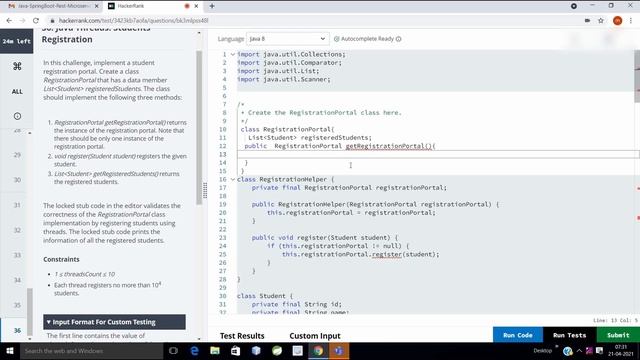Click the camera indicator in address bar
The image size is (640, 360).
pos(587,20)
